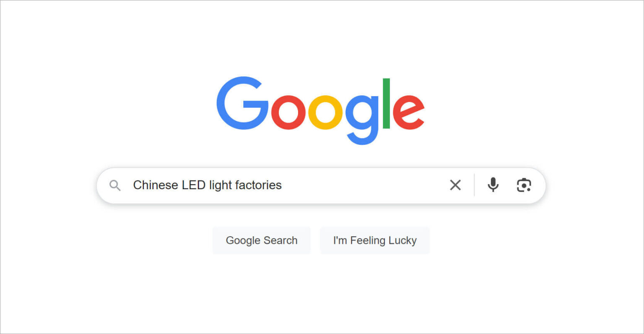The height and width of the screenshot is (334, 644).
Task: Click the magnifying glass search icon
Action: [115, 185]
